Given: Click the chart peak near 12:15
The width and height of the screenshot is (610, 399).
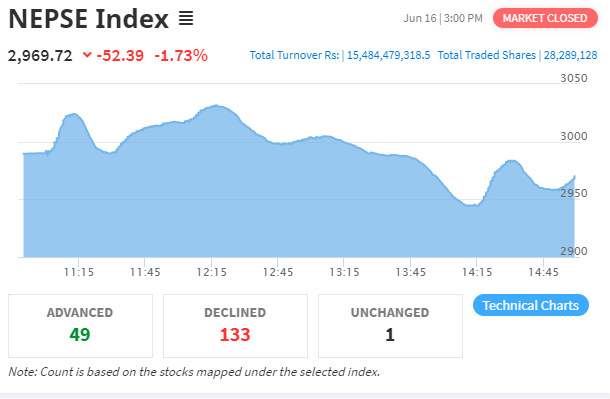Looking at the screenshot, I should pos(216,105).
